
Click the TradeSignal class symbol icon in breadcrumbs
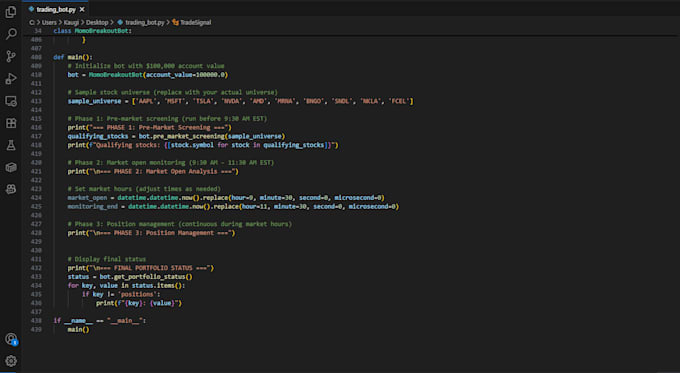[x=175, y=22]
